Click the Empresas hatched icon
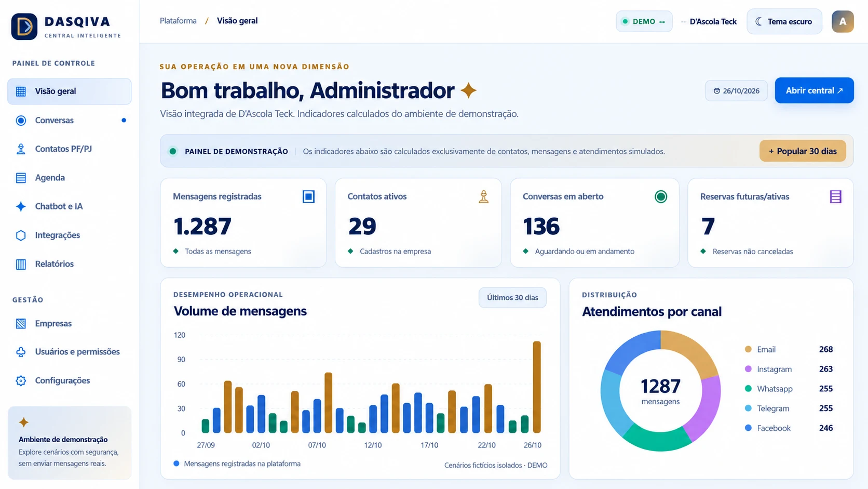 (x=21, y=324)
